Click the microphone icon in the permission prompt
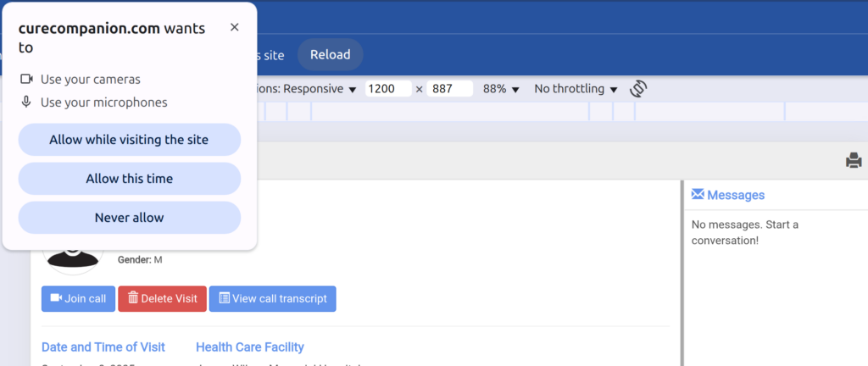 pos(26,103)
